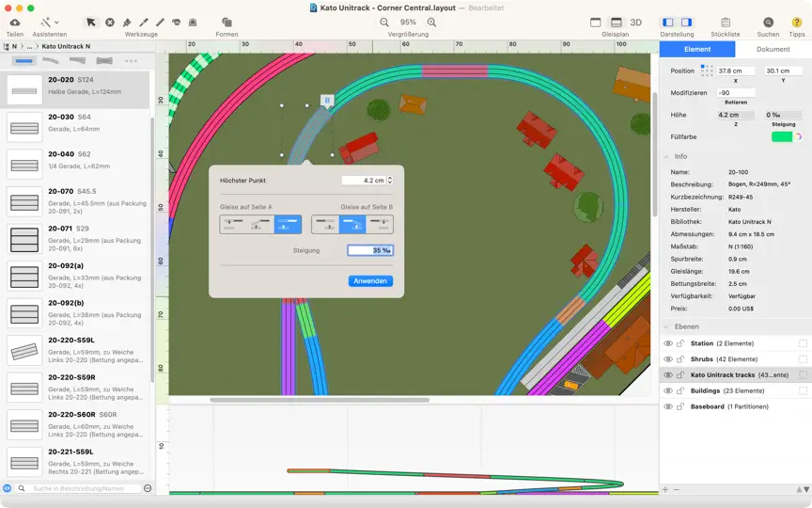Collapse the Info section
812x508 pixels.
[x=666, y=156]
